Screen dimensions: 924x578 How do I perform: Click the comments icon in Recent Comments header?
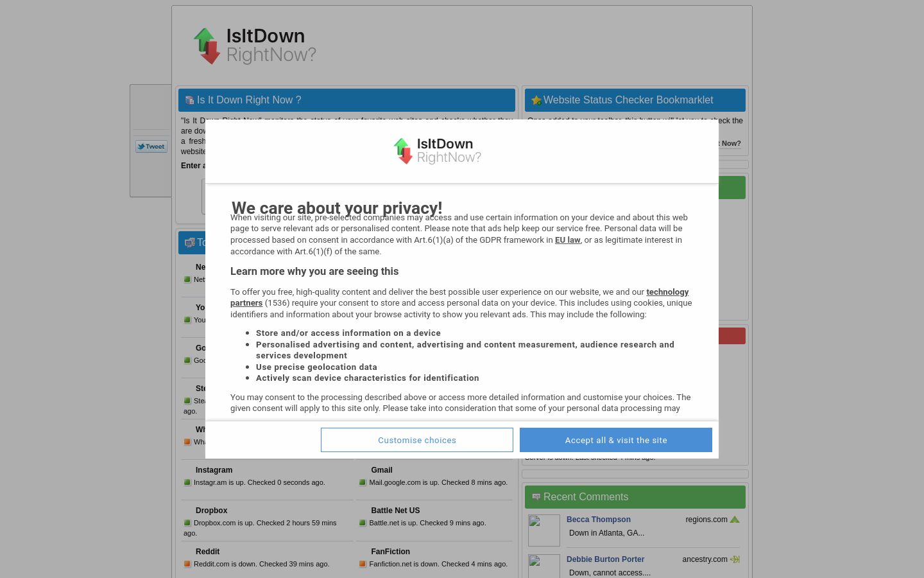tap(536, 496)
